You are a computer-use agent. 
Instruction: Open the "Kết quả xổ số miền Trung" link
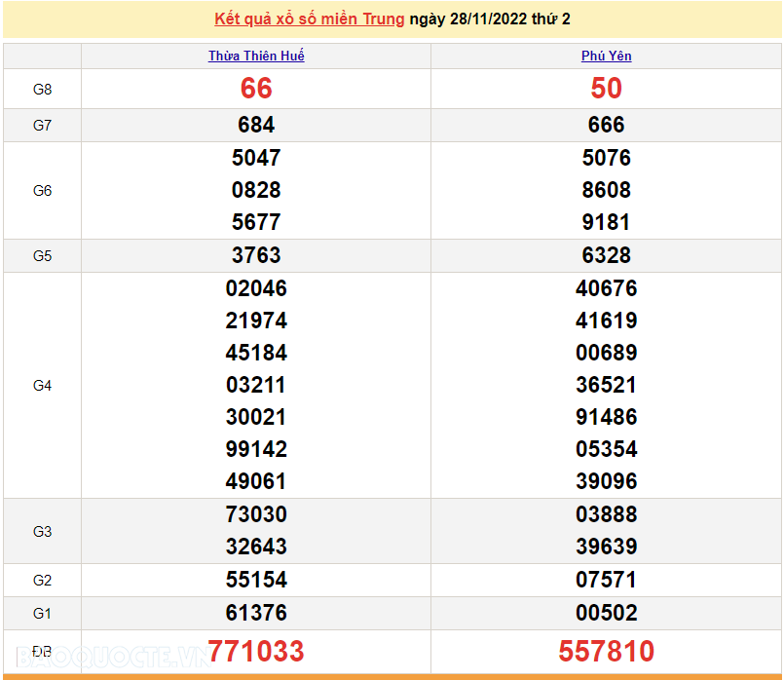[x=309, y=19]
